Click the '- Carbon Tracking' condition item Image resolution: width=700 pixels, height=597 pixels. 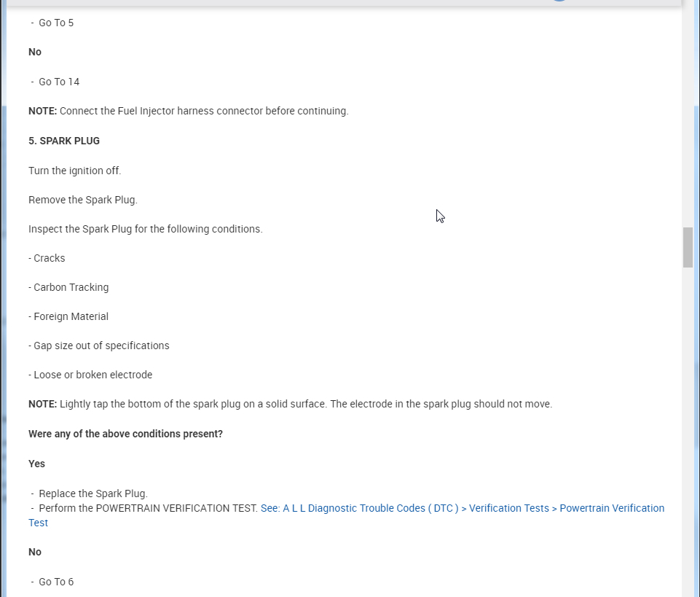click(x=69, y=287)
